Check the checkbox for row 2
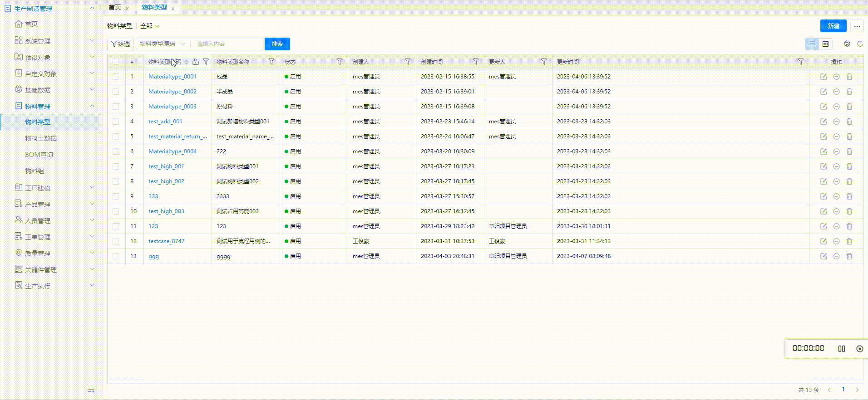 coord(116,92)
